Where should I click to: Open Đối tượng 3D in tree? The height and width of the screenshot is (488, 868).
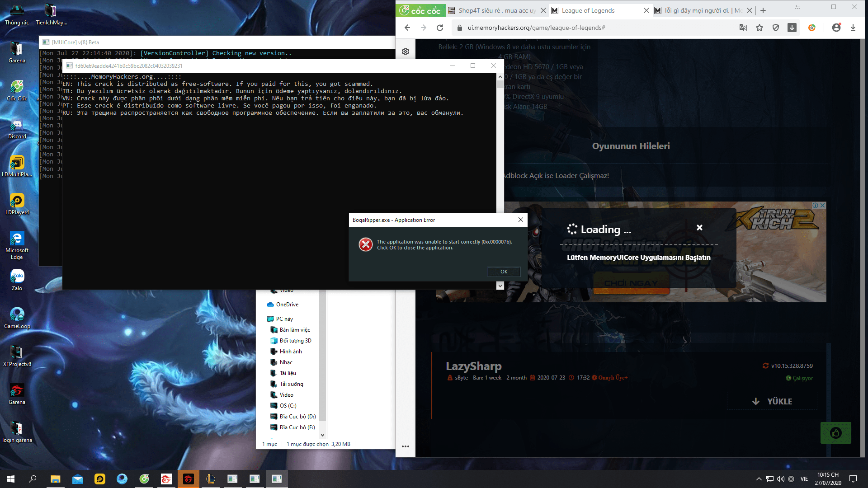291,341
